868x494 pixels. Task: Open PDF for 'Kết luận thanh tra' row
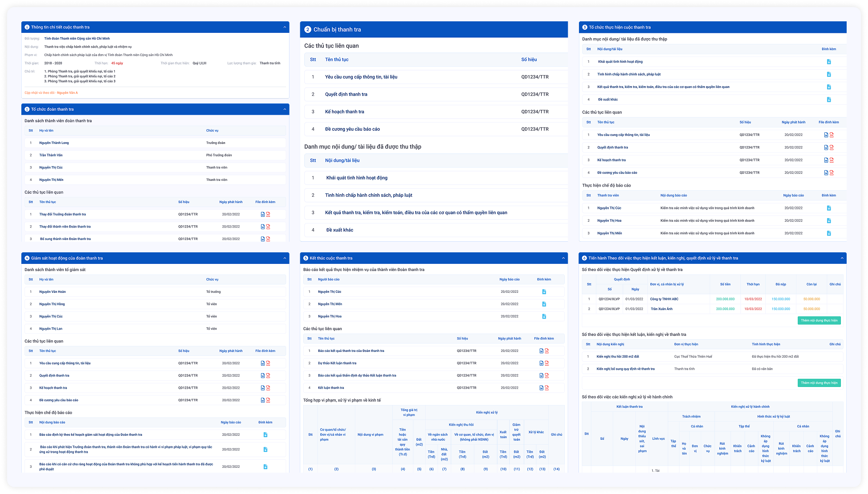pyautogui.click(x=547, y=388)
